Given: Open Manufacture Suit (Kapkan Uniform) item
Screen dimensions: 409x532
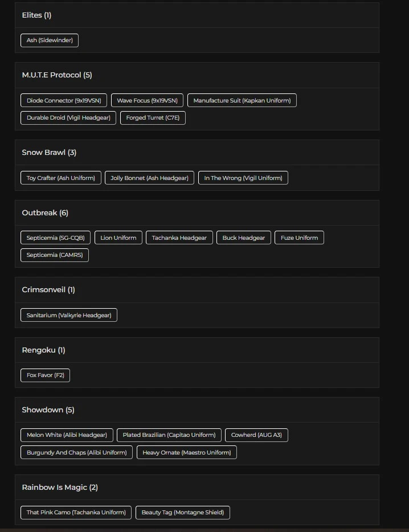Looking at the screenshot, I should (242, 101).
